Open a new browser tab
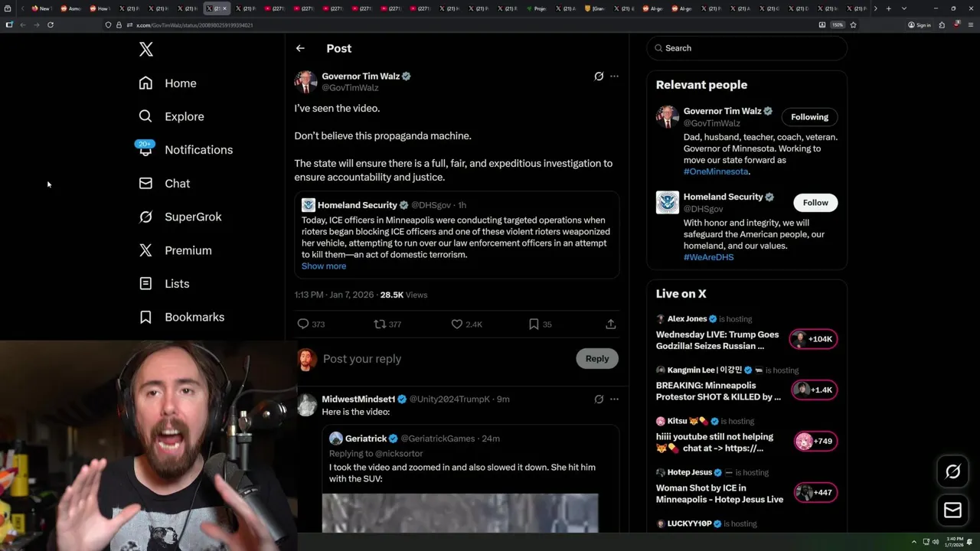The height and width of the screenshot is (551, 980). tap(888, 8)
